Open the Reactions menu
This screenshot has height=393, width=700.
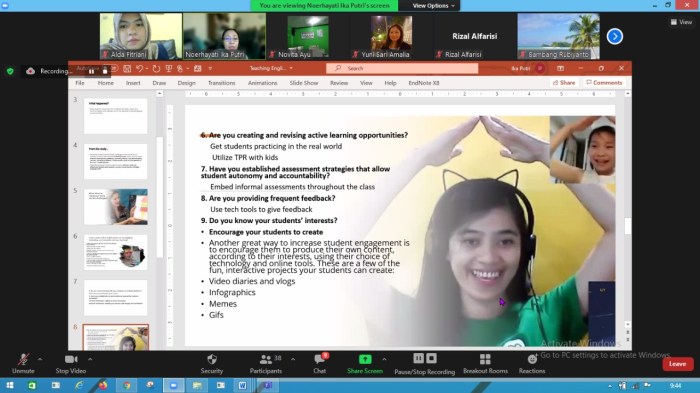pos(532,364)
